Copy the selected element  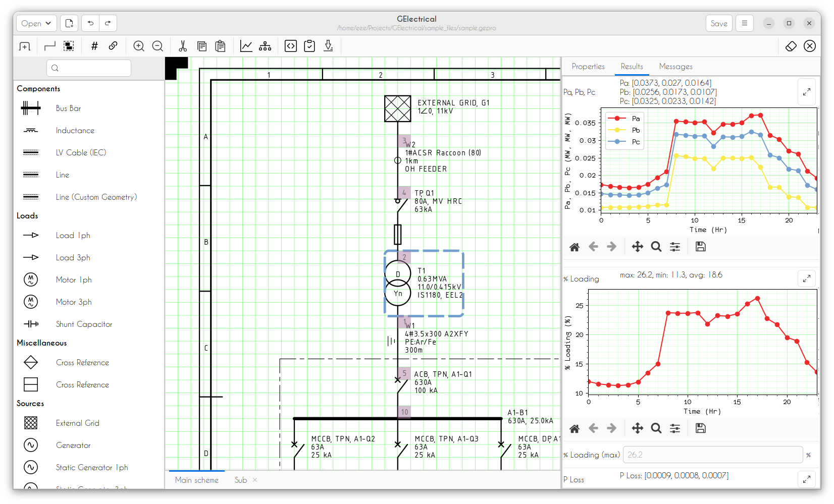(202, 46)
